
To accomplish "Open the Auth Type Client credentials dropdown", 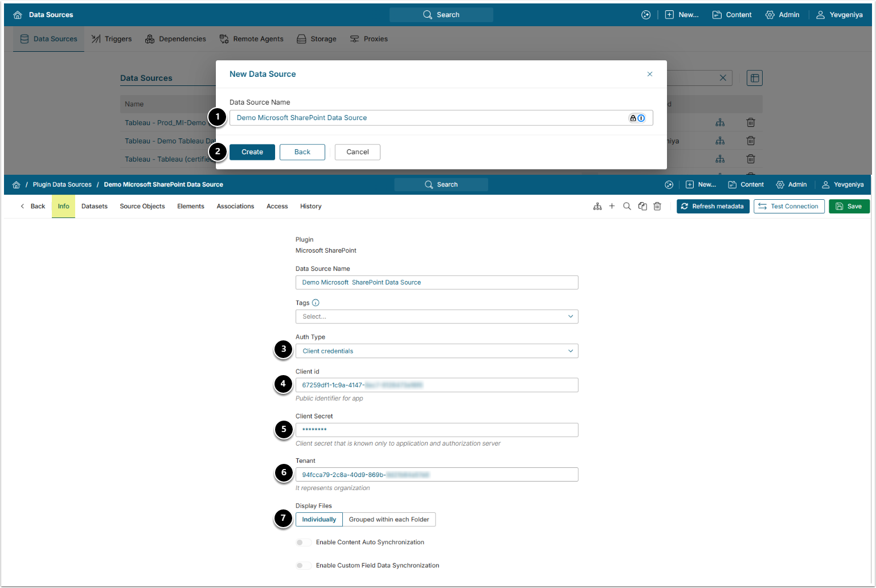I will (437, 351).
